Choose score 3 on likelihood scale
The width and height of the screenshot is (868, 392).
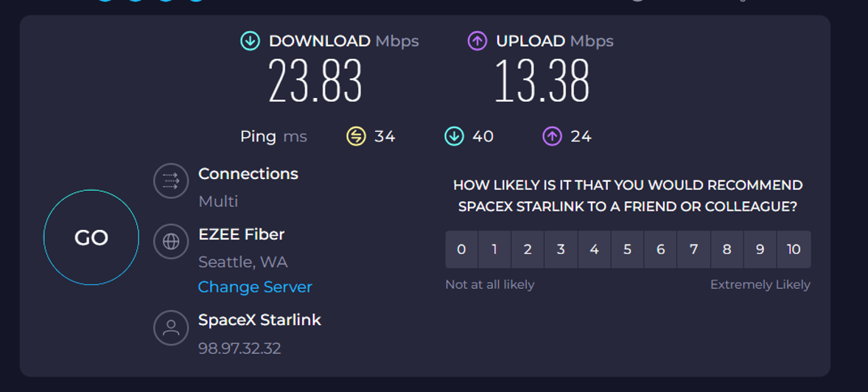point(561,249)
